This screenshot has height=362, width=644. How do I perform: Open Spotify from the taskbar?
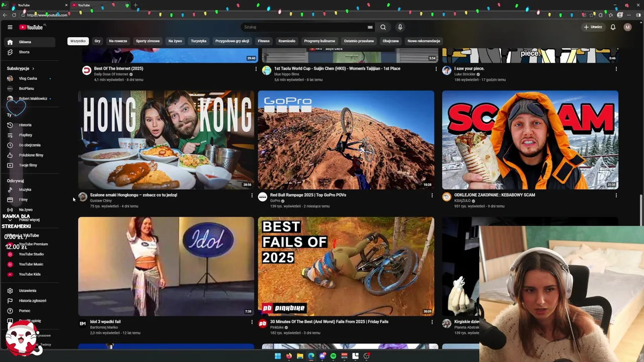[x=333, y=356]
